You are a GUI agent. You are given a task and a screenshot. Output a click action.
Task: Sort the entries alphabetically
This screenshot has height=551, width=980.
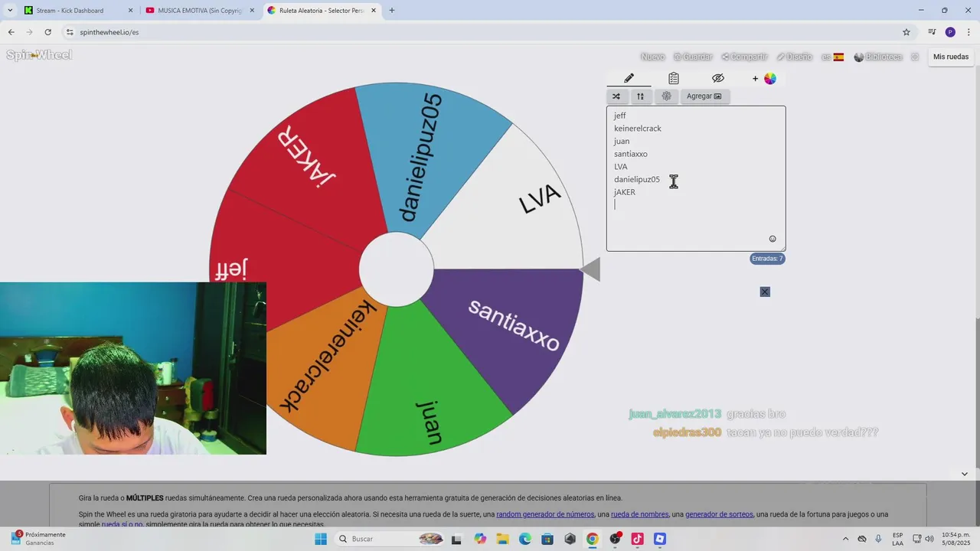click(x=640, y=96)
